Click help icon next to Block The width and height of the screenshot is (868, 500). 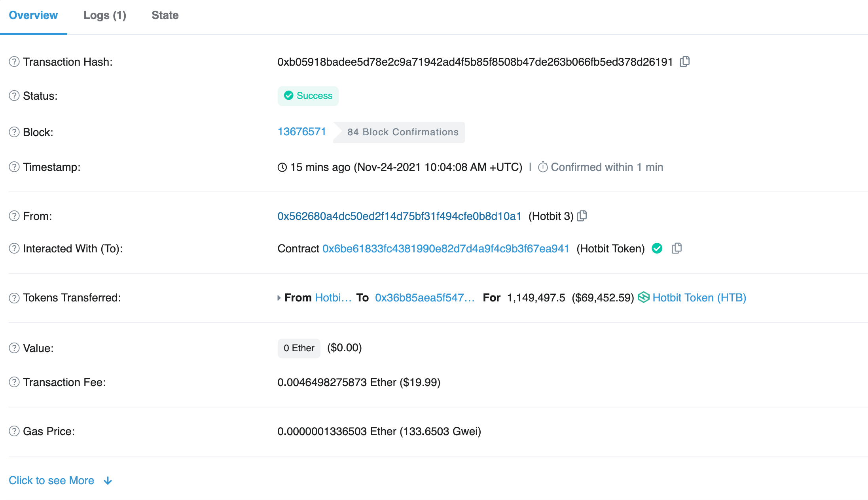coord(14,132)
